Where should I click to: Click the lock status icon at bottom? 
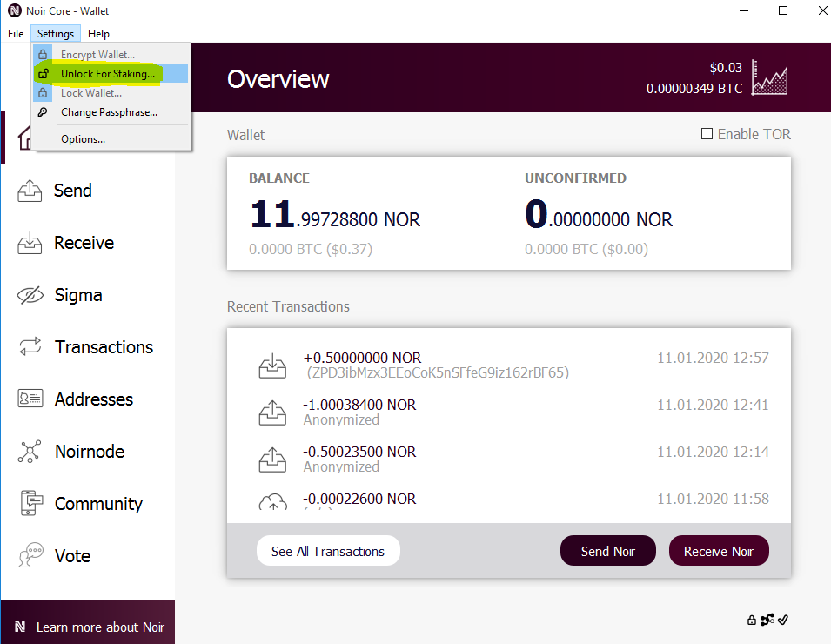click(x=752, y=621)
